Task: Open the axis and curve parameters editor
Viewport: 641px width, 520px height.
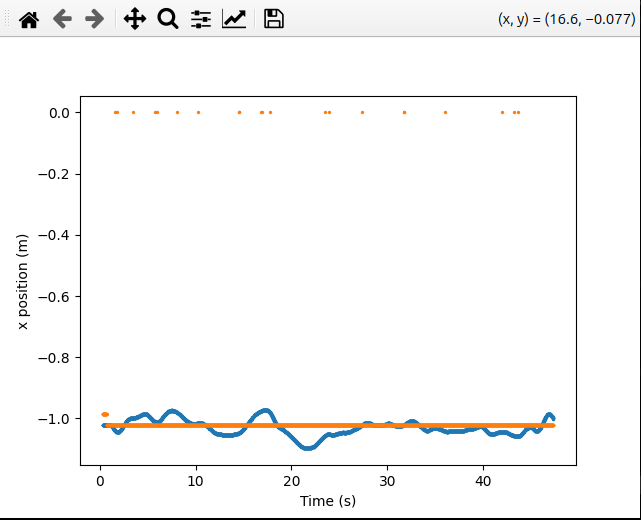Action: 234,19
